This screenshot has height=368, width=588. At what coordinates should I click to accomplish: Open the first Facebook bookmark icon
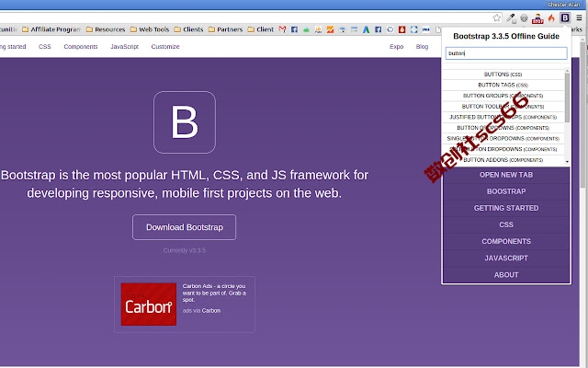[294, 29]
